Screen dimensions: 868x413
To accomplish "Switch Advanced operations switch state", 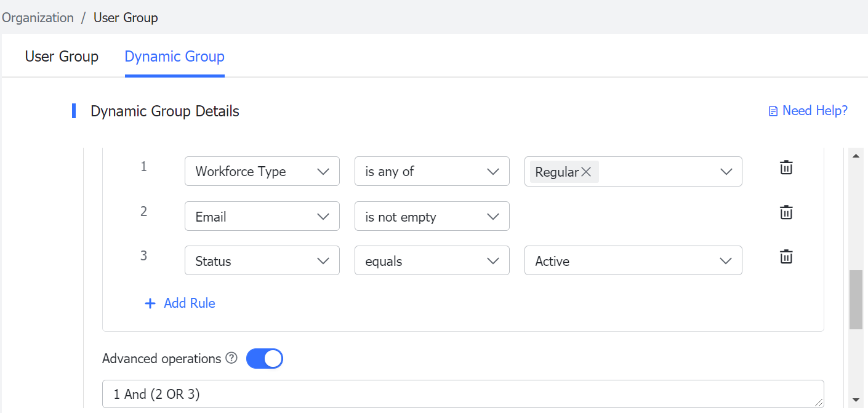I will pos(265,358).
